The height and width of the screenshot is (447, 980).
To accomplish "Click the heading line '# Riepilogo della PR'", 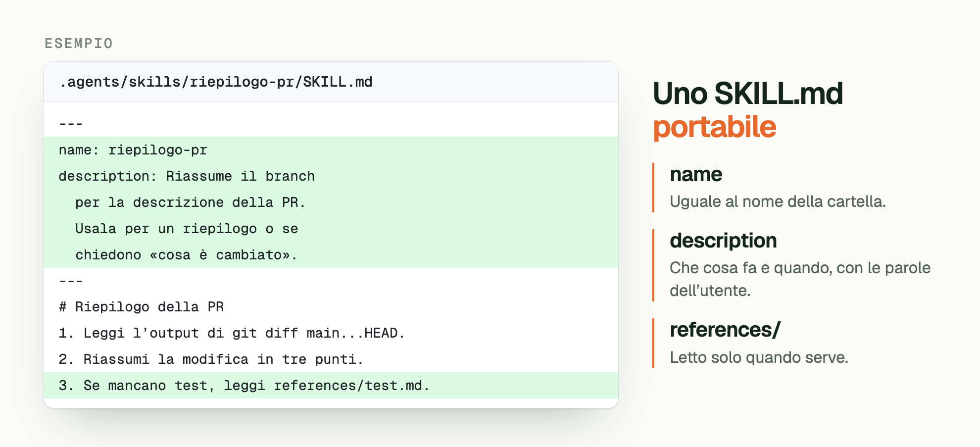I will [141, 307].
